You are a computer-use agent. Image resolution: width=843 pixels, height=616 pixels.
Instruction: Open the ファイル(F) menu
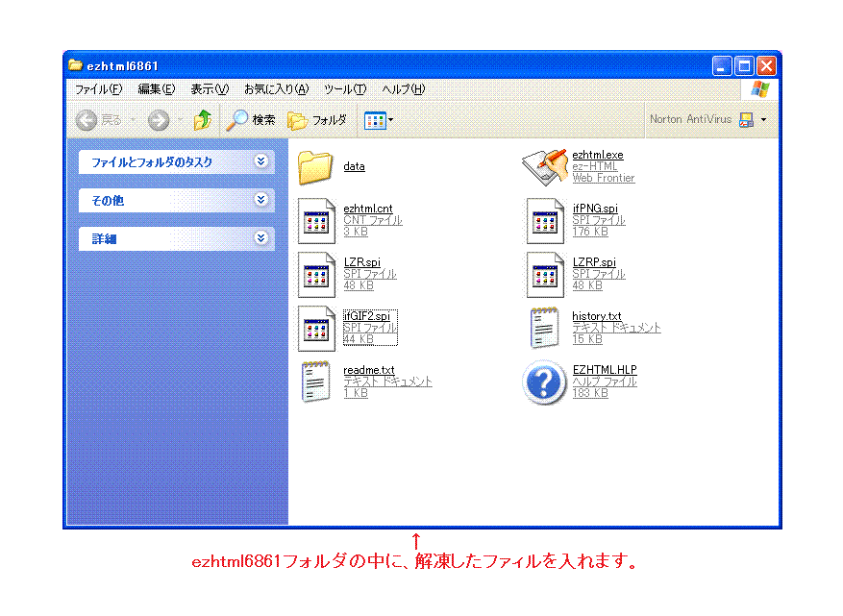click(98, 89)
